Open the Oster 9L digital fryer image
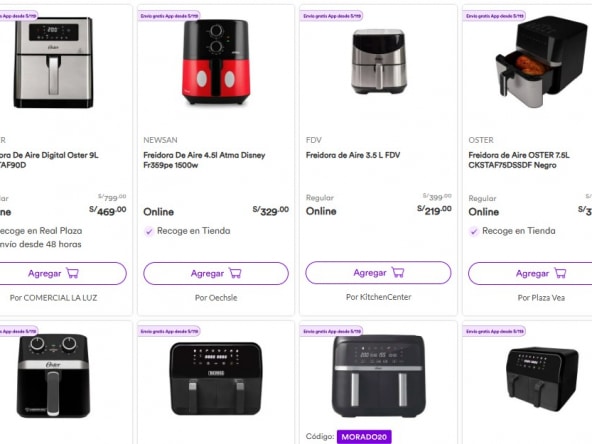This screenshot has width=592, height=444. (53, 63)
